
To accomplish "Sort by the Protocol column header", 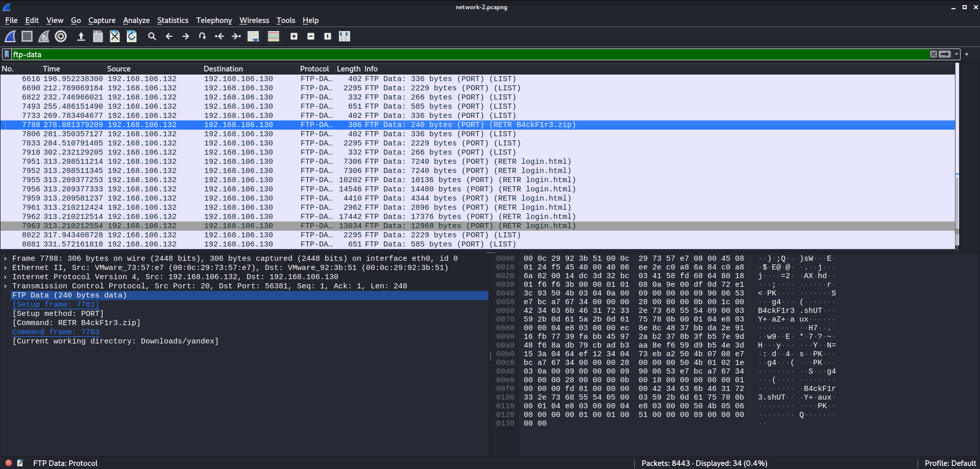I will (x=316, y=68).
